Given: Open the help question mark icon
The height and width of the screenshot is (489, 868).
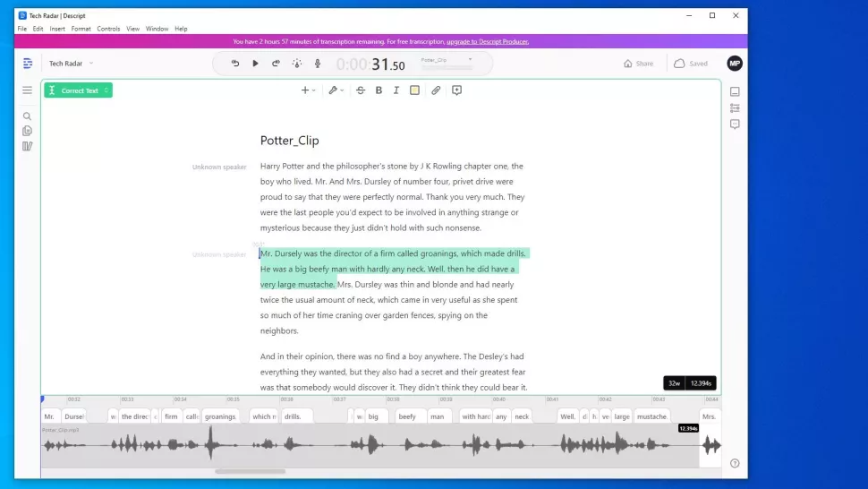Looking at the screenshot, I should (x=735, y=464).
